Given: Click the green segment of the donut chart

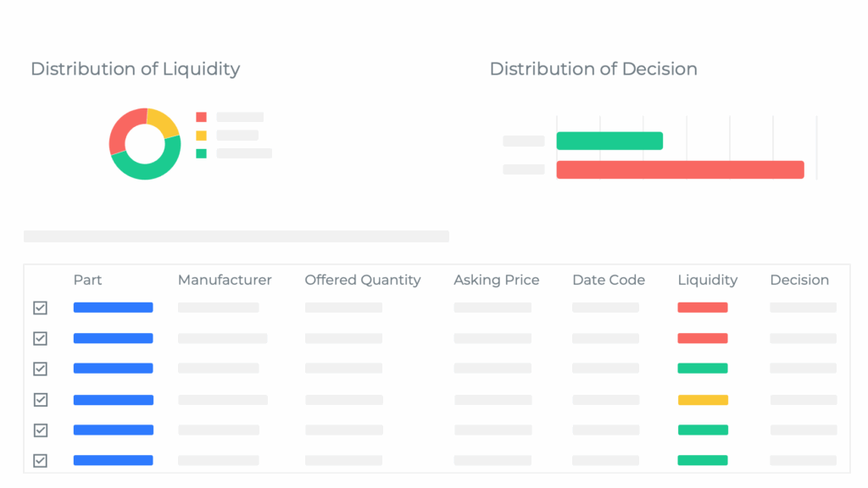Looking at the screenshot, I should [149, 171].
